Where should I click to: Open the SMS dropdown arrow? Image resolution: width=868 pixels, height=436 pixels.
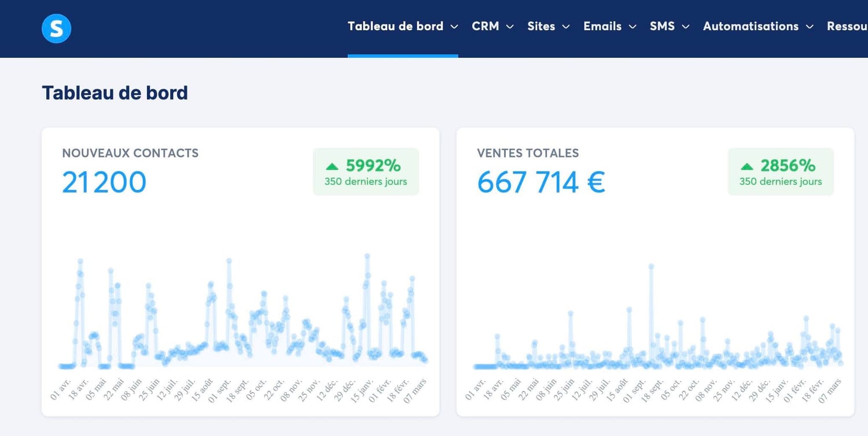pos(686,27)
